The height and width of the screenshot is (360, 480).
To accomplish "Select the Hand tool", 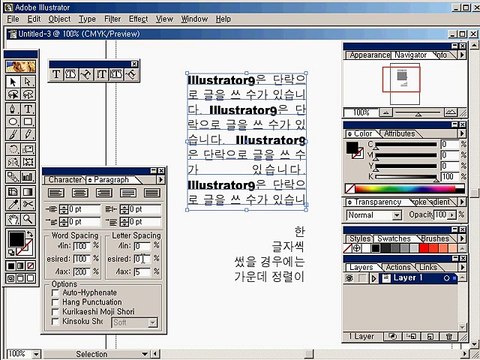I will [13, 219].
